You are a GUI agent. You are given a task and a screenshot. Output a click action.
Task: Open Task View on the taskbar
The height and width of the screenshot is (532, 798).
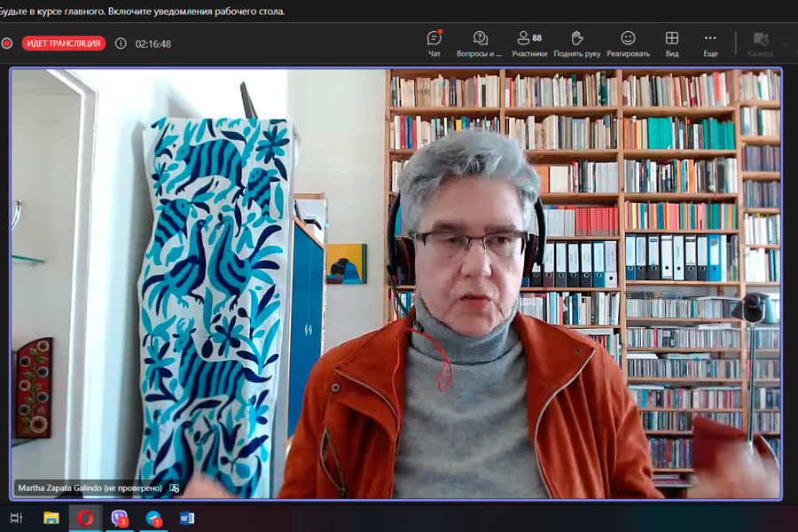(16, 518)
